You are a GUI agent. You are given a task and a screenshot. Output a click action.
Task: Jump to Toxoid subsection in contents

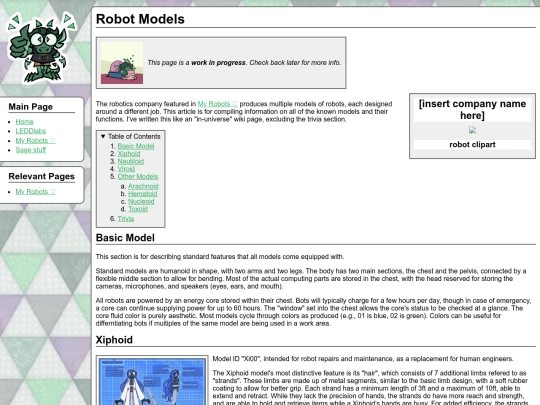pos(138,209)
